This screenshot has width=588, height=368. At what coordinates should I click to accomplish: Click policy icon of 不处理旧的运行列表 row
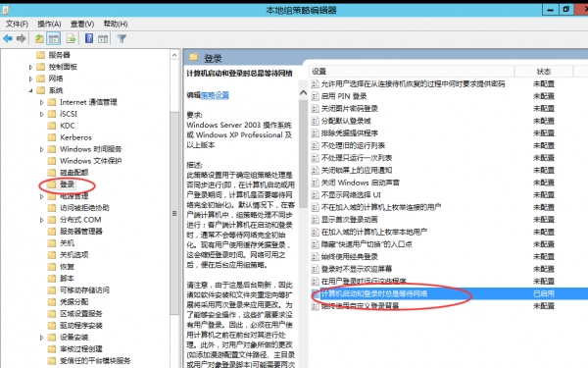(x=315, y=145)
